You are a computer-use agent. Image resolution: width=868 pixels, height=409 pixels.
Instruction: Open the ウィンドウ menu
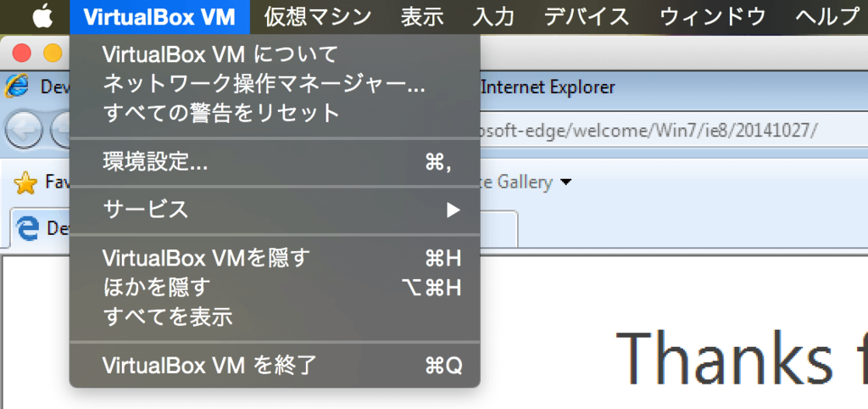[x=713, y=17]
